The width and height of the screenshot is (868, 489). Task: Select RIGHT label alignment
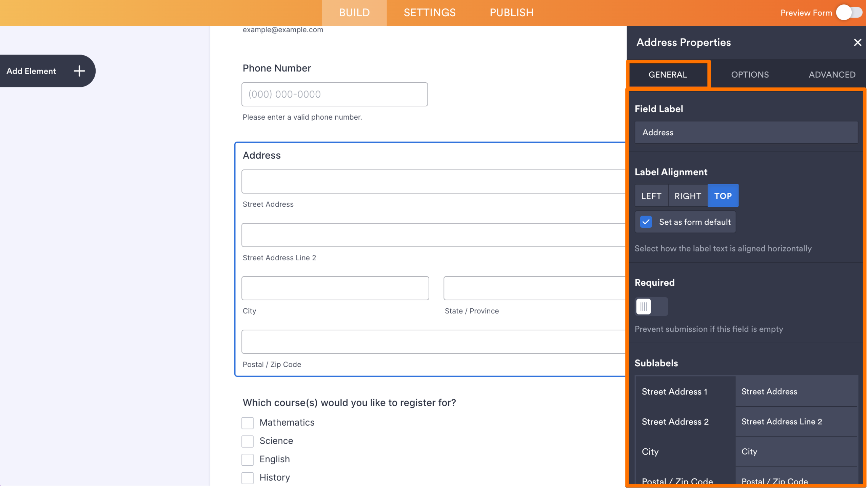point(687,196)
